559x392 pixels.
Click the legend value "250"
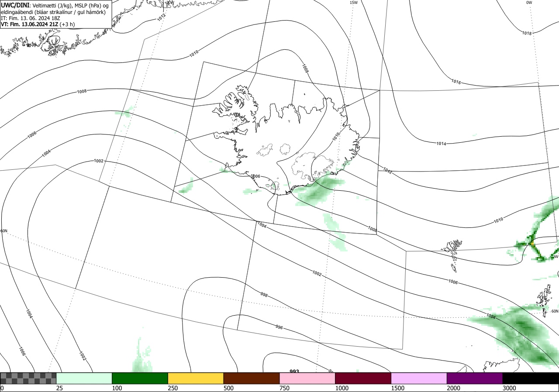pos(173,388)
